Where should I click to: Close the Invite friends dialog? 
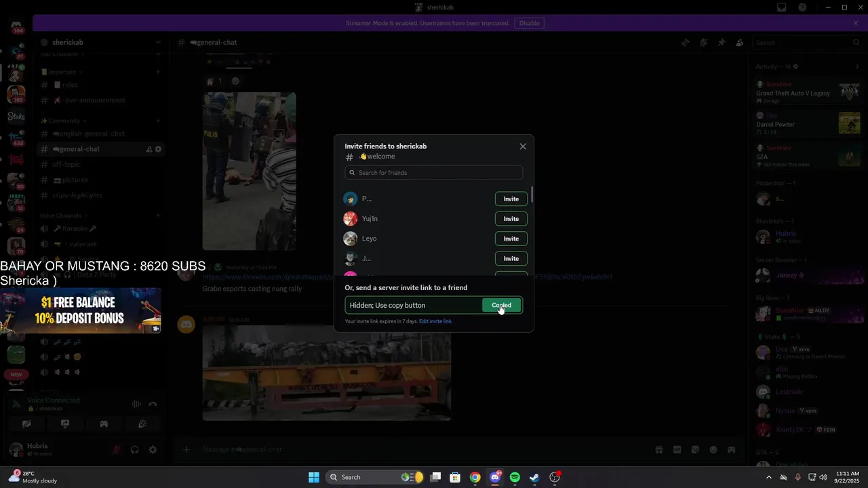click(523, 146)
